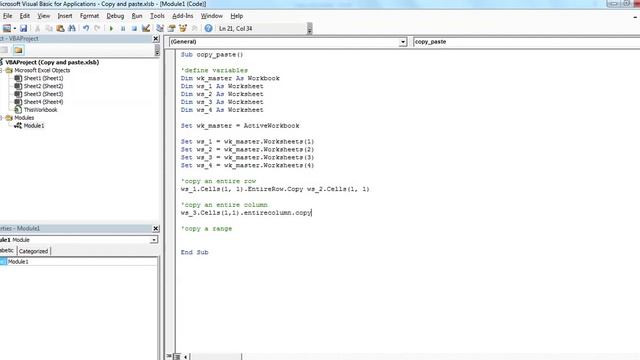Click the 'Set wk_master = ActiveWorkbook' line
640x360 pixels.
240,126
